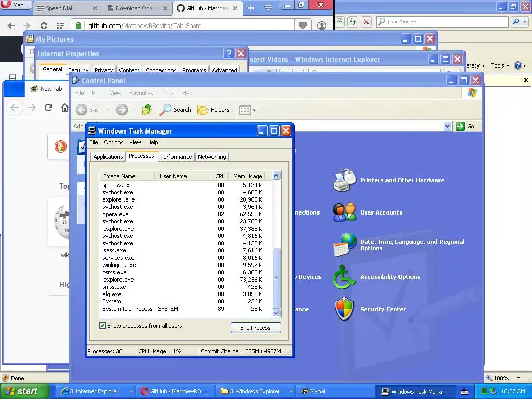This screenshot has width=532, height=399.
Task: Select opera.exe process row
Action: tap(185, 214)
